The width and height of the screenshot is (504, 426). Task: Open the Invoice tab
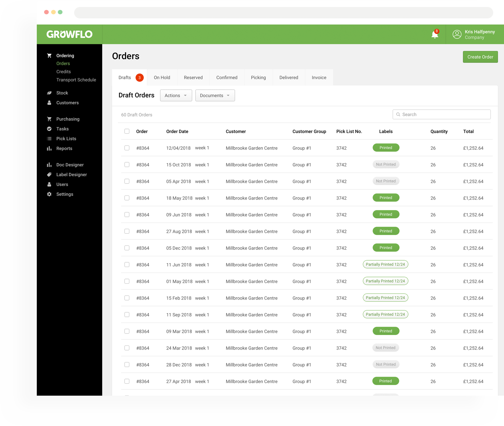319,77
